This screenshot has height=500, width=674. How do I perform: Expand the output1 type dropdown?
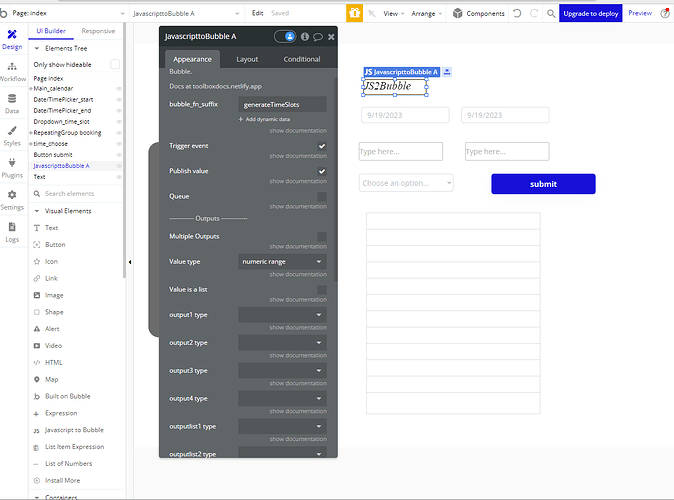(x=282, y=315)
